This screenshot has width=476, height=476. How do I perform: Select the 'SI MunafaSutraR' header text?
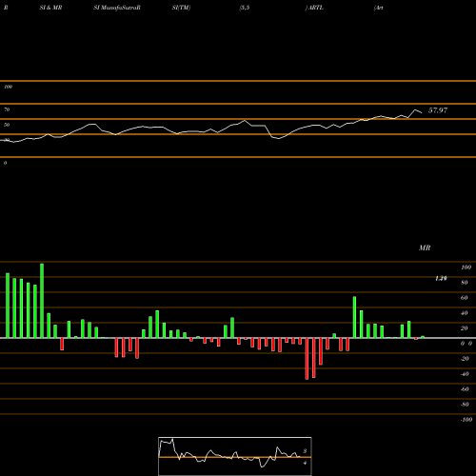click(117, 8)
